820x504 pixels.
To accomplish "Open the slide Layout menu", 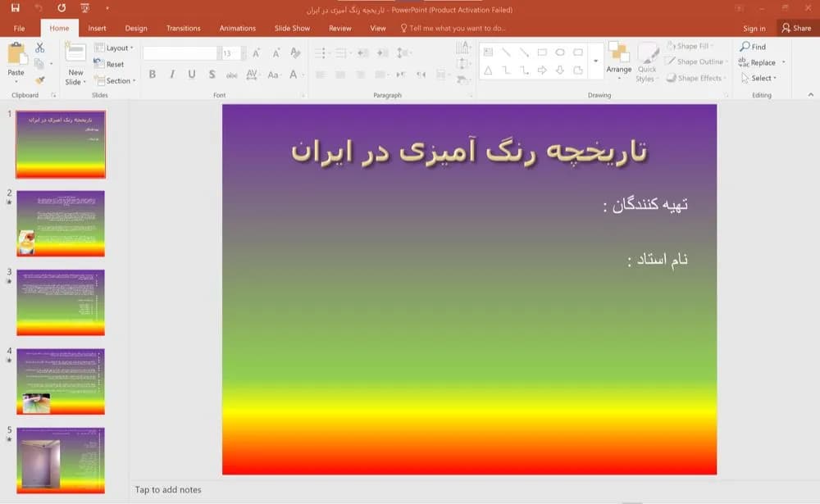I will coord(114,48).
